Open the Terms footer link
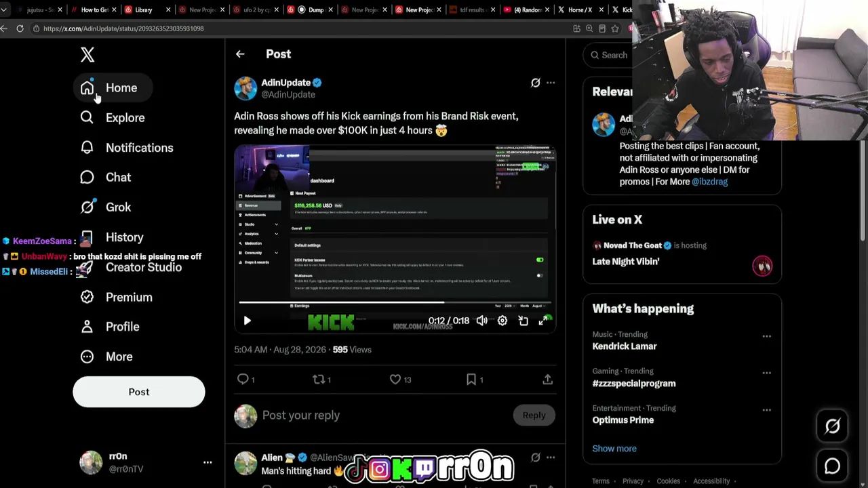868x488 pixels. [x=601, y=481]
